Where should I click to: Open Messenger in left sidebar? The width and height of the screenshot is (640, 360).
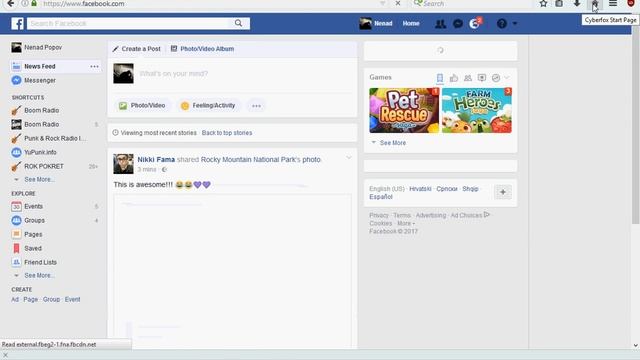click(40, 80)
